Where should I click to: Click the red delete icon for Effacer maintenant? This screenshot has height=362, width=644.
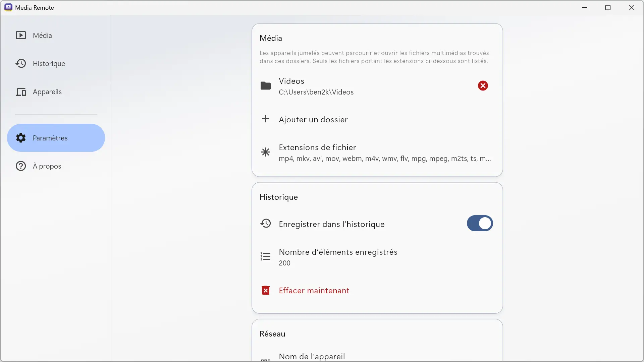[266, 290]
